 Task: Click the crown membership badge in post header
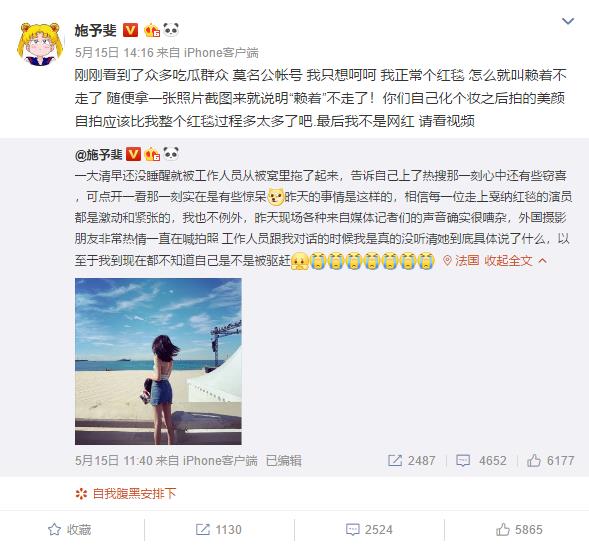(152, 30)
